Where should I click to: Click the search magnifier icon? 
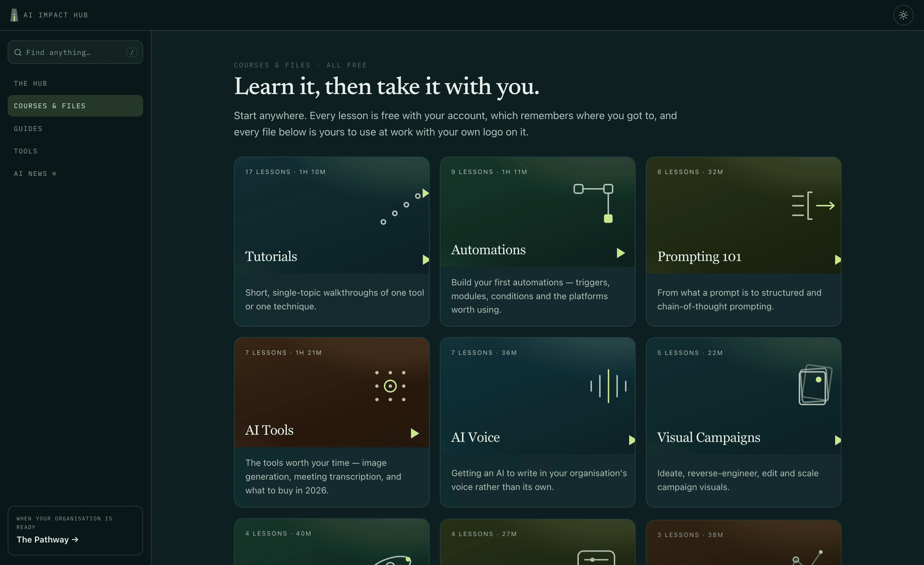pyautogui.click(x=18, y=52)
